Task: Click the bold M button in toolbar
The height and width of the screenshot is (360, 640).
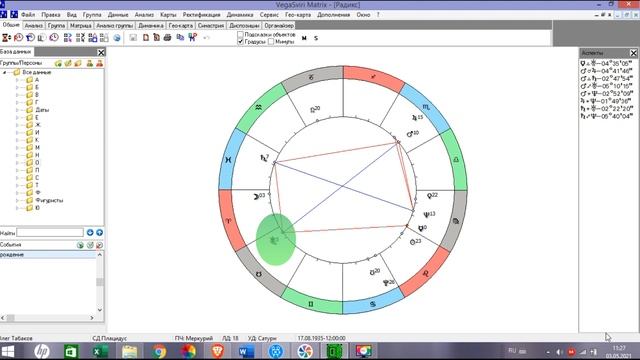Action: pyautogui.click(x=304, y=38)
